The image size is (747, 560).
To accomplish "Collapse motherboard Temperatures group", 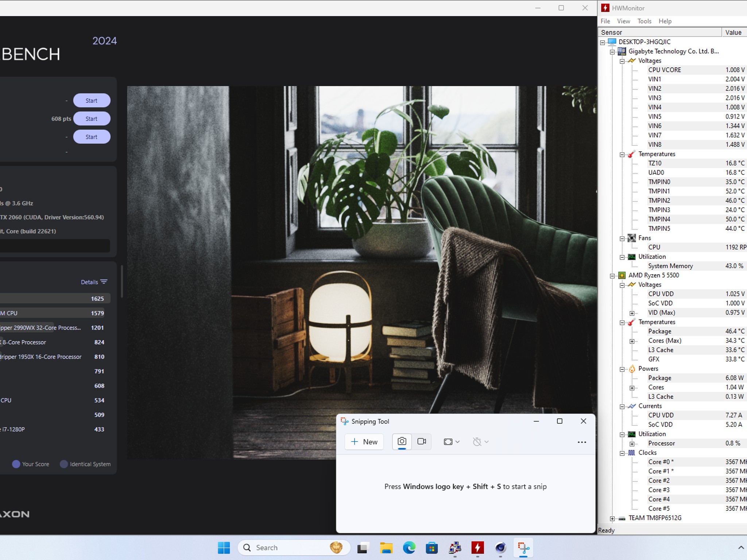I will tap(622, 155).
